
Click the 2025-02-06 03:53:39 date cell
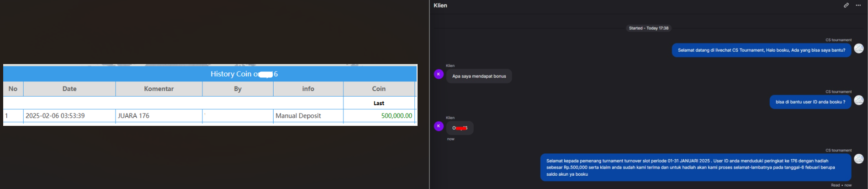click(55, 116)
